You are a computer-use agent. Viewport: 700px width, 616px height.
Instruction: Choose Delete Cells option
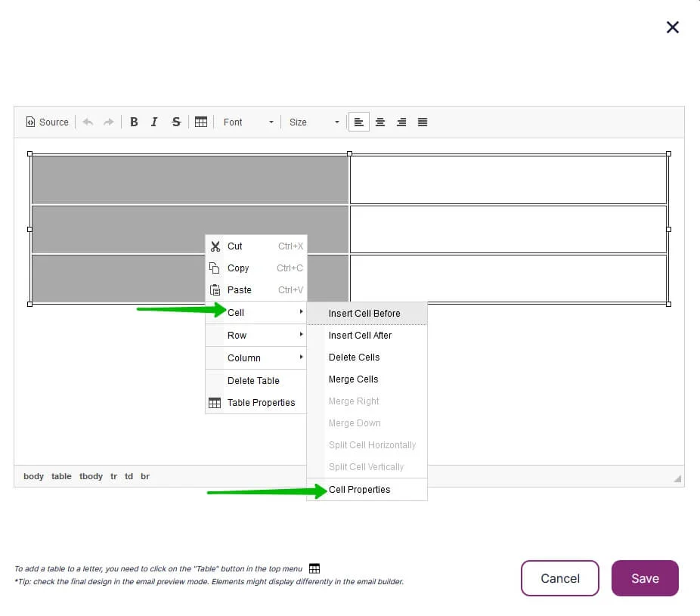pos(367,357)
